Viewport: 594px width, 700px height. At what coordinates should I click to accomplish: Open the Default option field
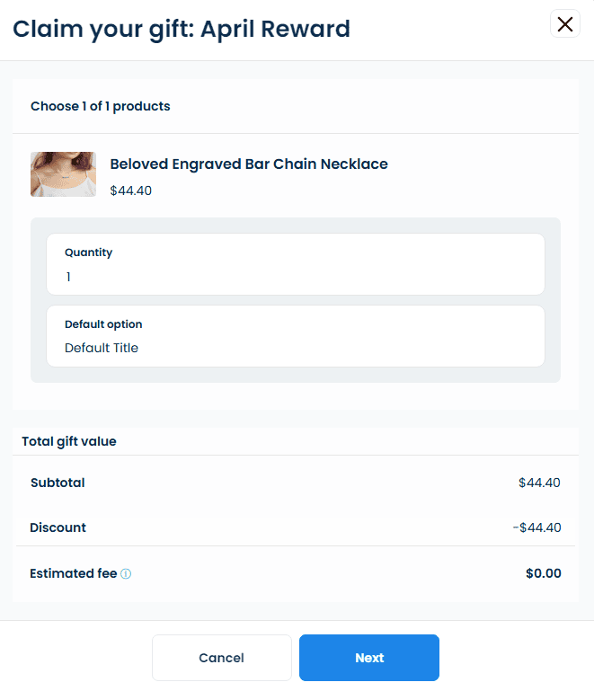296,336
